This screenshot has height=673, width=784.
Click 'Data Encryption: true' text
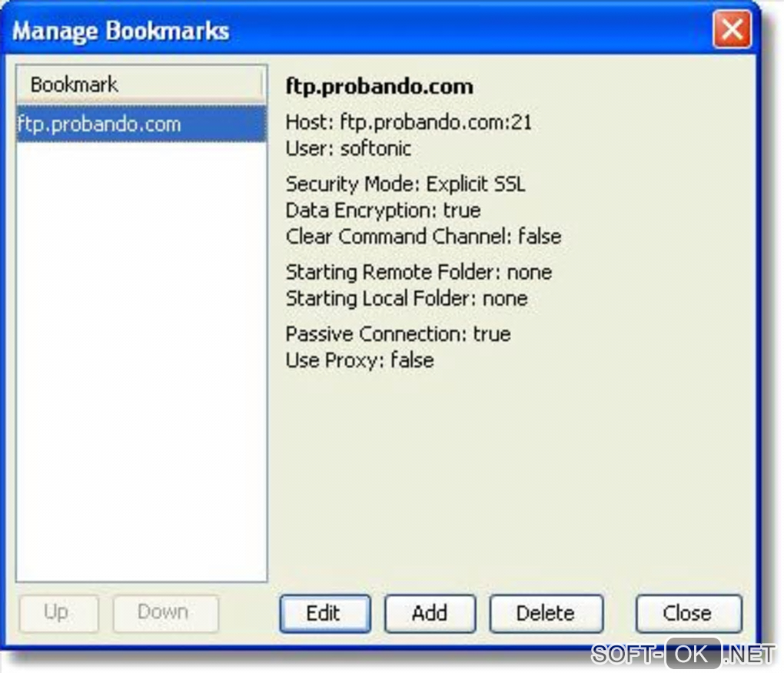tap(383, 210)
